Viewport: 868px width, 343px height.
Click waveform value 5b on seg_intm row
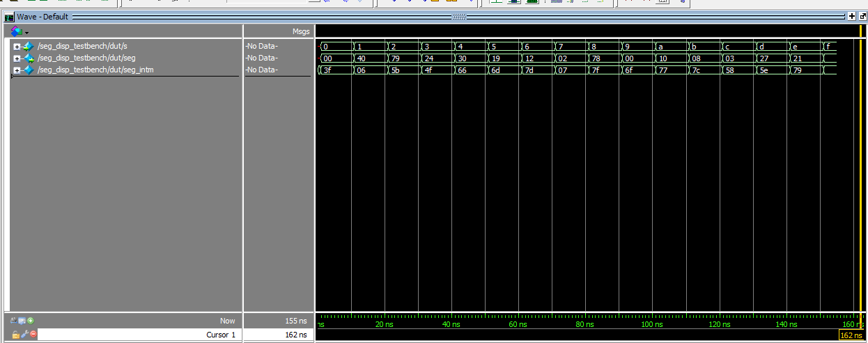point(394,70)
